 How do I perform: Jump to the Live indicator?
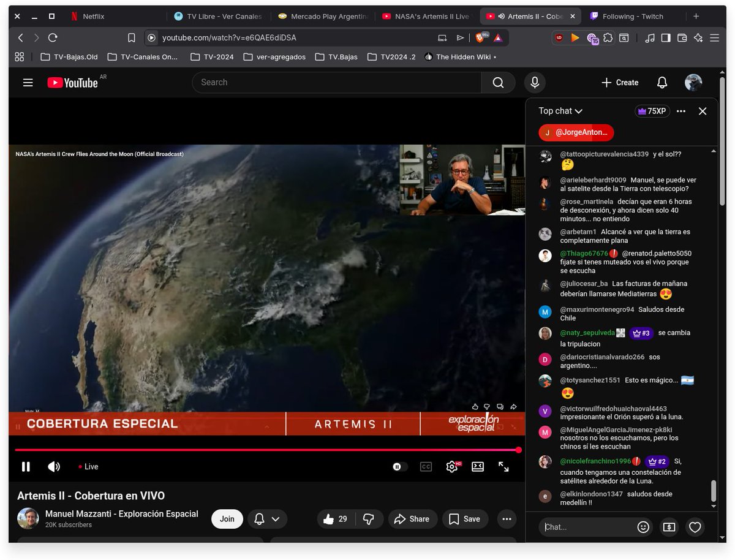(x=88, y=467)
